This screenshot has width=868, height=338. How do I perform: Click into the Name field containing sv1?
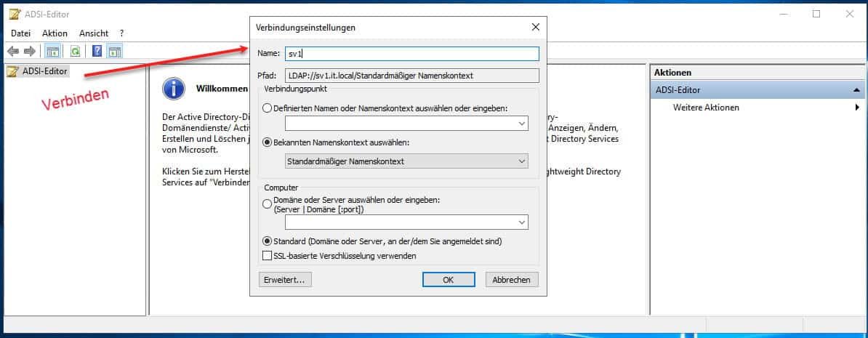point(412,54)
